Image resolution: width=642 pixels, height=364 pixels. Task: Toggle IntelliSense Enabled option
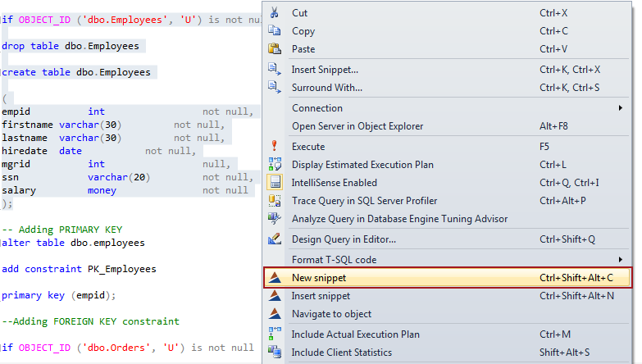pos(323,183)
